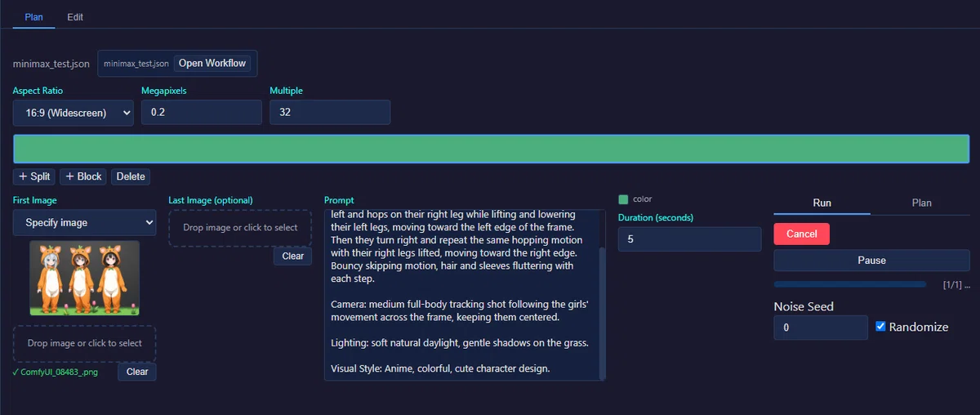Click the [1/1] progress counter

(x=957, y=284)
